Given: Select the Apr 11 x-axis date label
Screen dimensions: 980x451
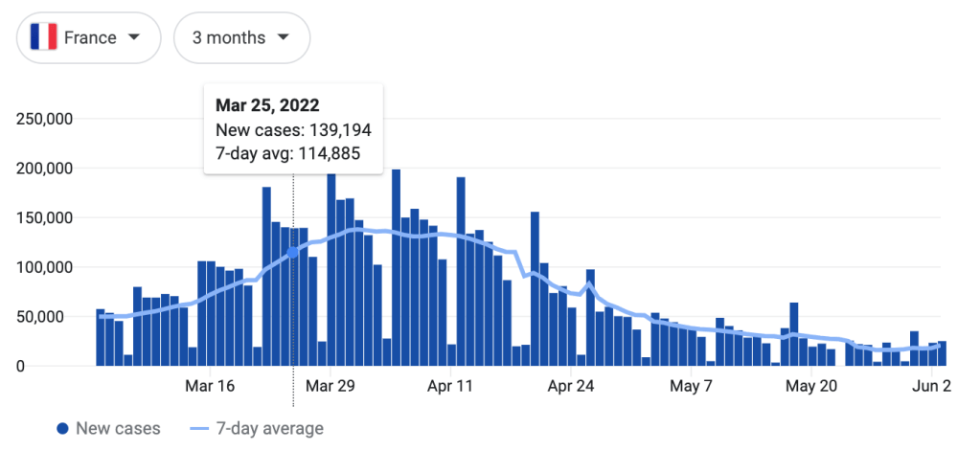Looking at the screenshot, I should [x=450, y=386].
